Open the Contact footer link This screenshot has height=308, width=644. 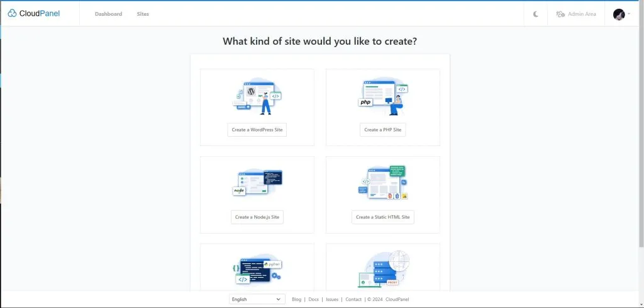353,299
